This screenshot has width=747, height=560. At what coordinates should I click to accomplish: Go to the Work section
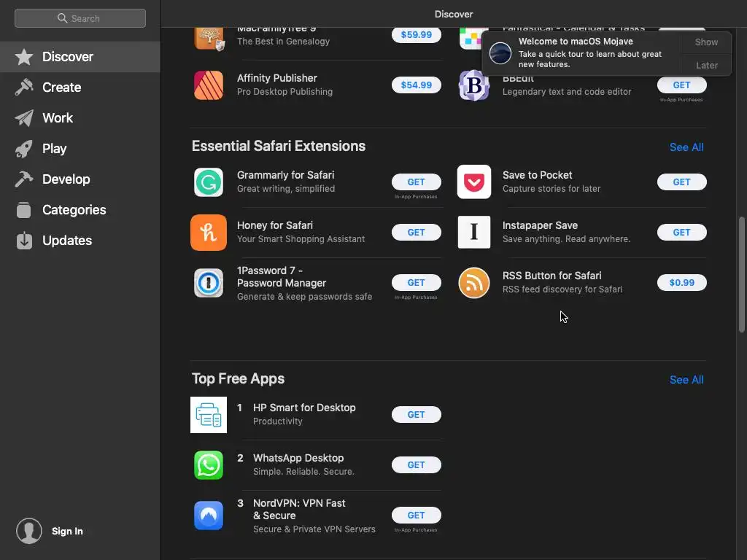(x=80, y=118)
